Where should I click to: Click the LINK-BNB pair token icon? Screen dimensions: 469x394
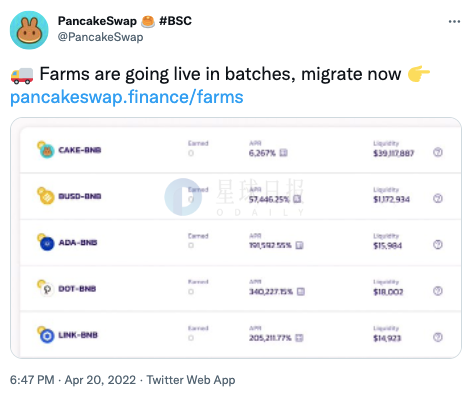pyautogui.click(x=46, y=335)
